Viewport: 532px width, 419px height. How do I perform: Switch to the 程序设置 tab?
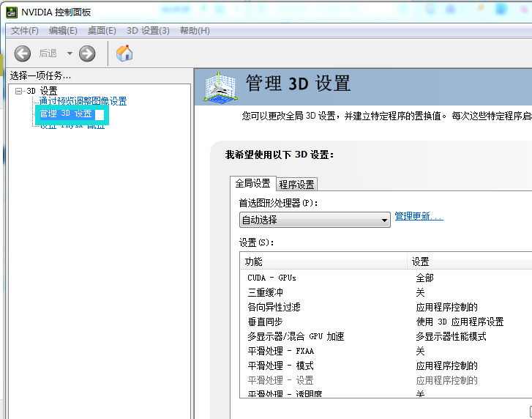point(296,185)
